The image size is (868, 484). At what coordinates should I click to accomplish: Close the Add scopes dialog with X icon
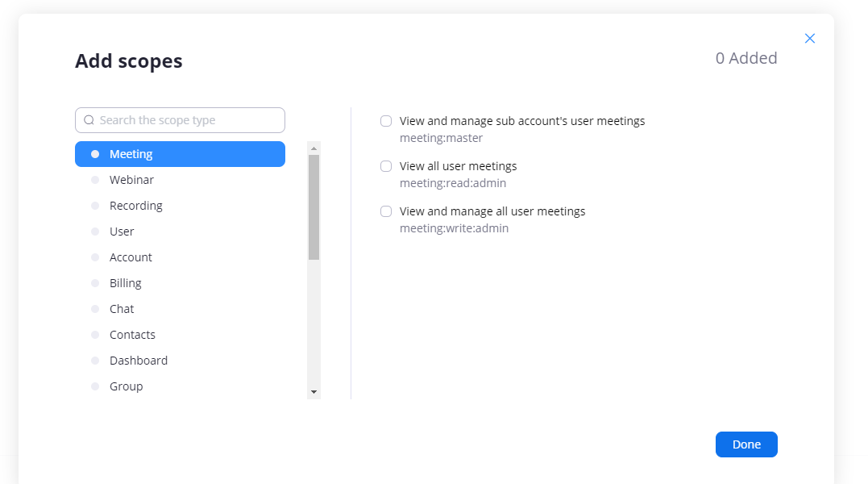click(x=810, y=39)
